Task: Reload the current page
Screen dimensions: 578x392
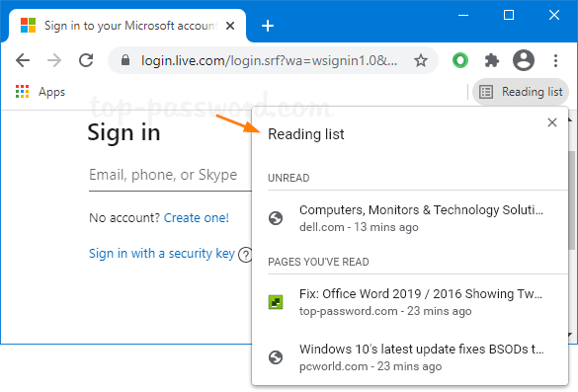Action: coord(86,60)
